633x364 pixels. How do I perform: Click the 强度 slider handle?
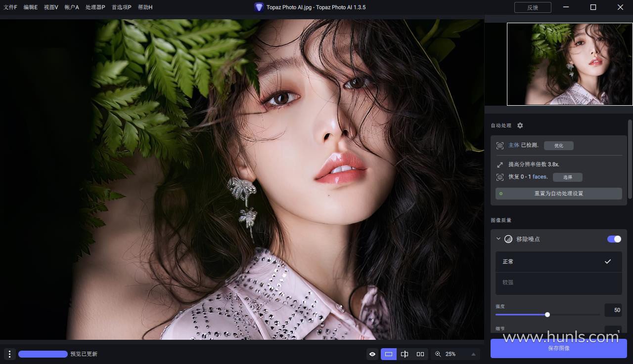click(x=547, y=315)
